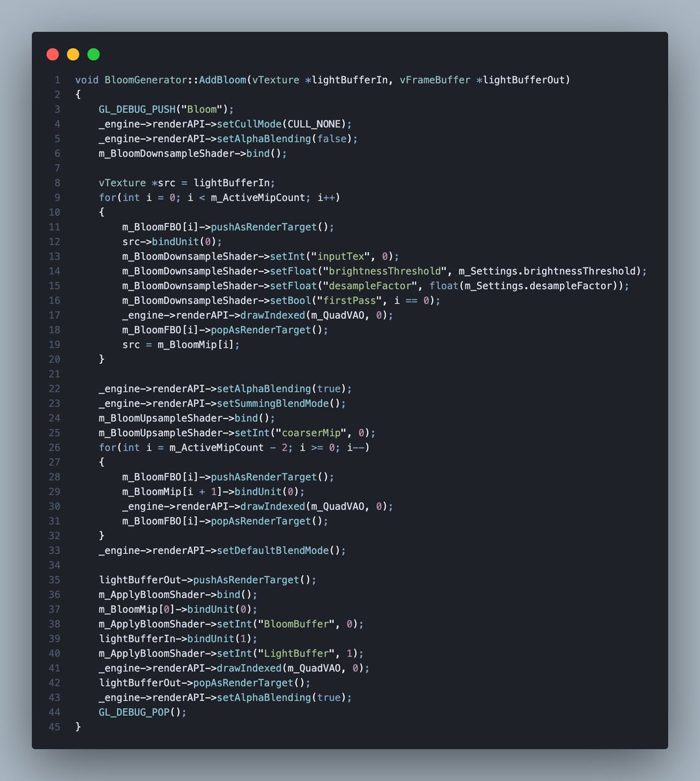Click the 'AddBloom' function name on line 1
The width and height of the screenshot is (700, 781).
tap(222, 80)
